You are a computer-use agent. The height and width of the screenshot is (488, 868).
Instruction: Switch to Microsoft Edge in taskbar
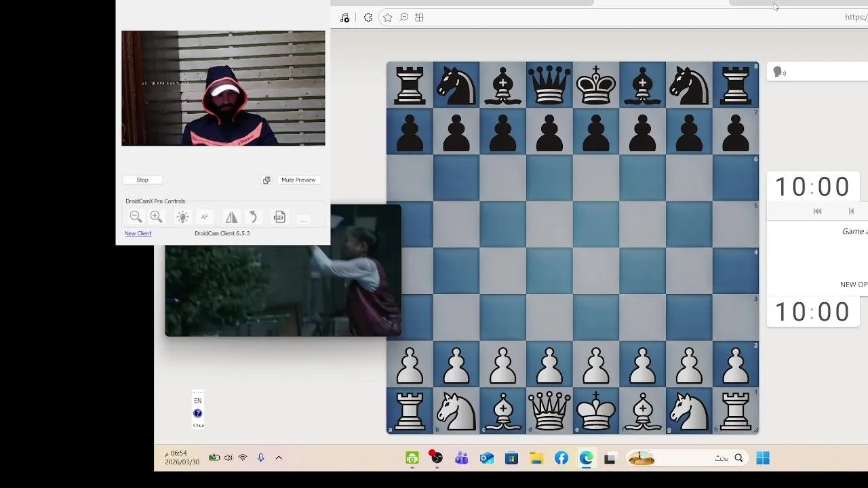[x=586, y=459]
